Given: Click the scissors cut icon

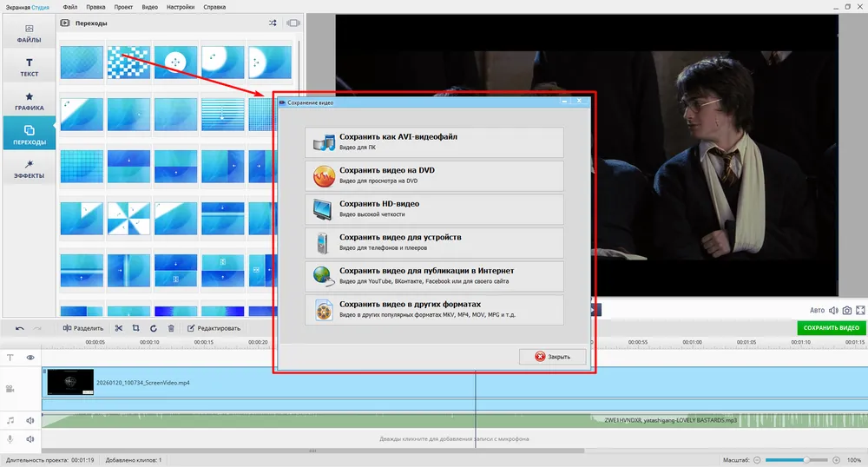Looking at the screenshot, I should click(x=118, y=328).
